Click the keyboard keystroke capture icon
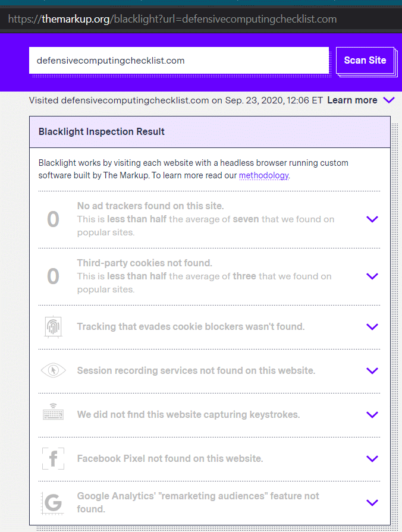The height and width of the screenshot is (532, 402). (53, 414)
